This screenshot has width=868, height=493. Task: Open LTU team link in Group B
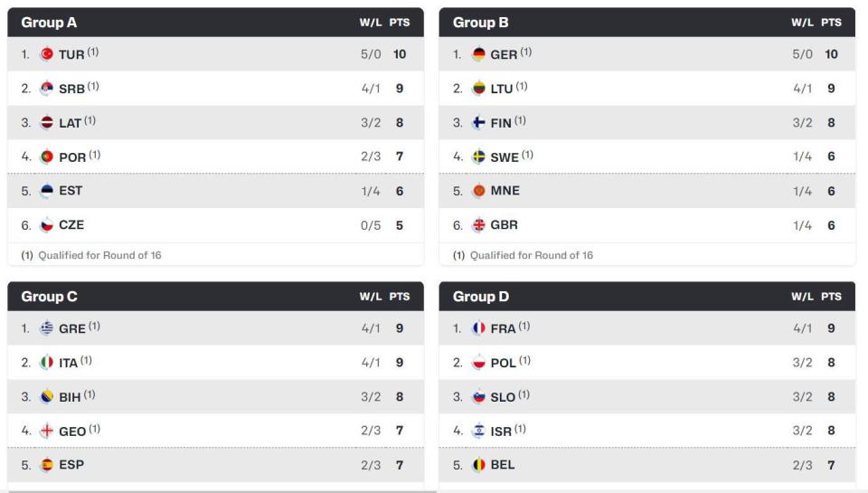(502, 89)
